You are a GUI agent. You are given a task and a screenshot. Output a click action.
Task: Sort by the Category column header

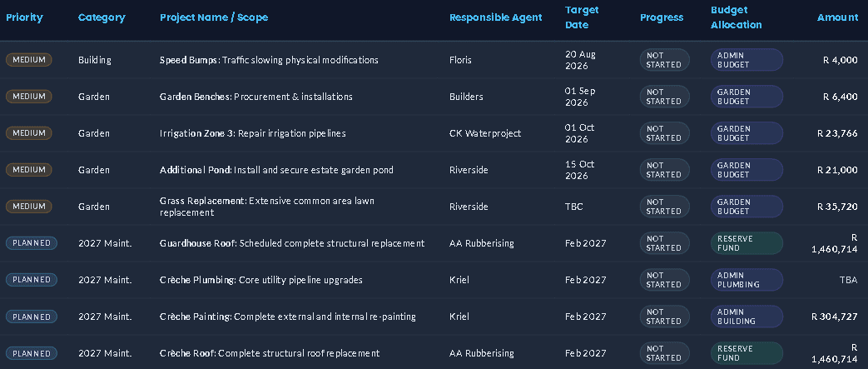[102, 17]
